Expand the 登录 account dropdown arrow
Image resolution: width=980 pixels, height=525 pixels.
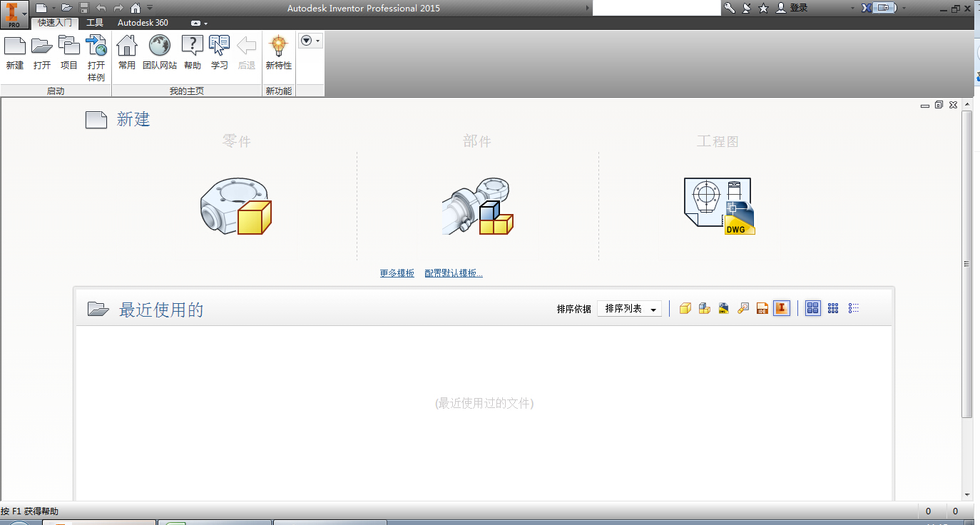pos(852,8)
